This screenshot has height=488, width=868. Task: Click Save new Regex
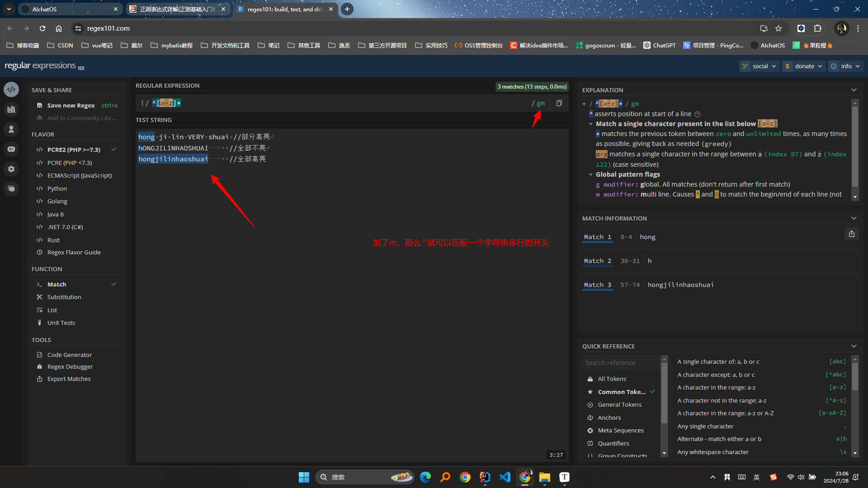coord(71,105)
